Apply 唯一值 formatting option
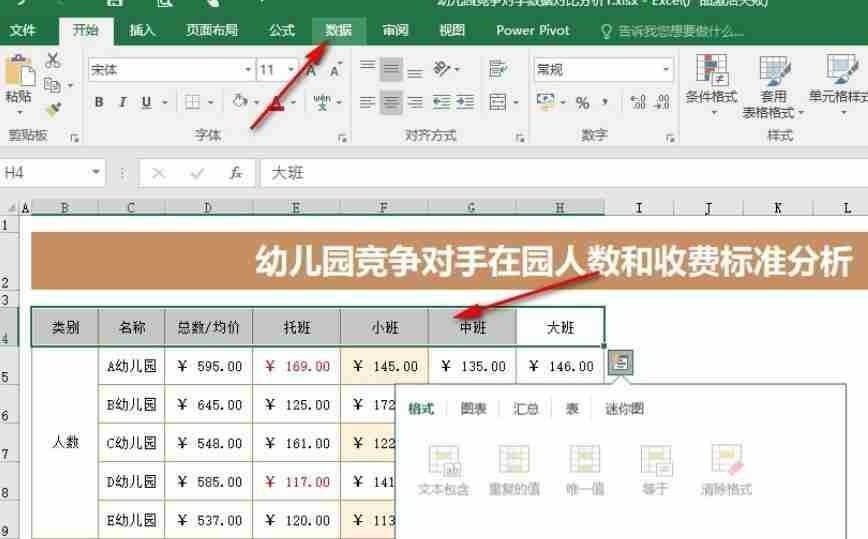 tap(585, 470)
